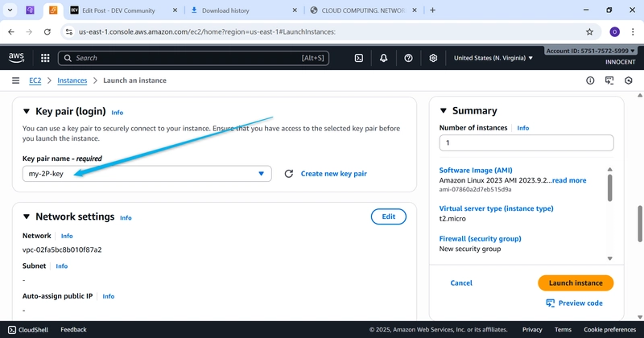This screenshot has height=338, width=644.
Task: Open the AWS support help icon
Action: coord(408,58)
